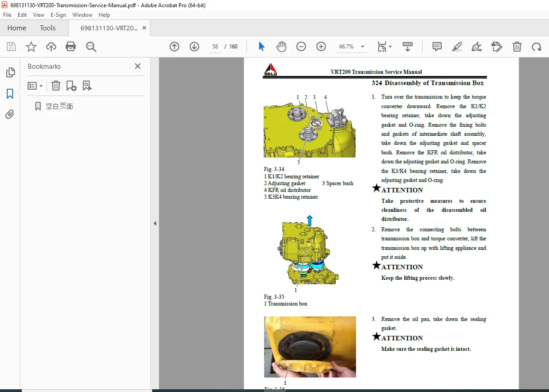Close the Bookmarks panel
The image size is (549, 392).
pos(138,66)
